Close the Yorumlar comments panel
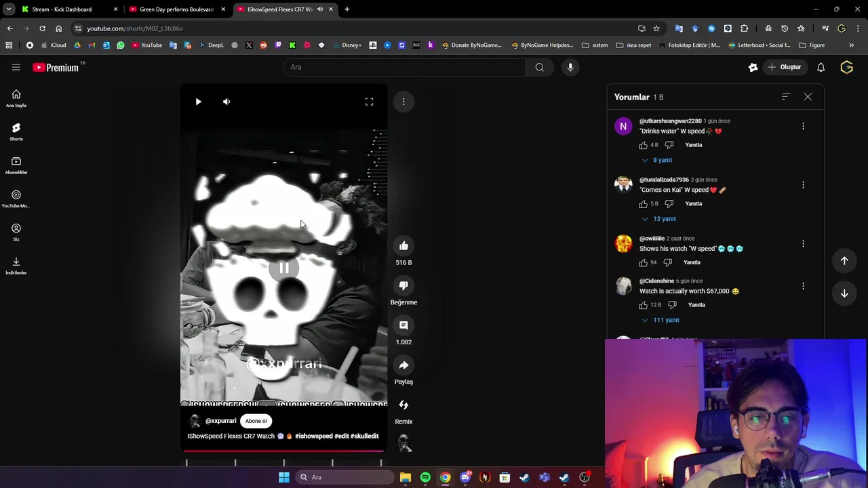 coord(808,97)
